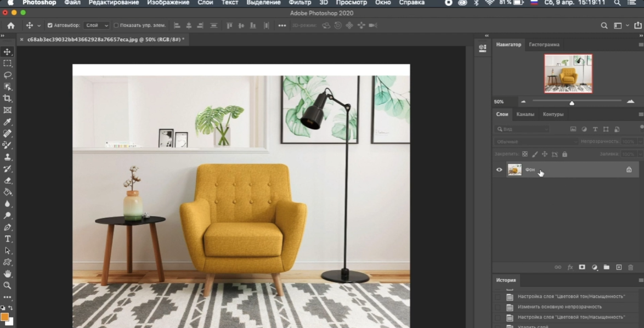Select the Spot Healing Brush tool
This screenshot has height=328, width=644.
point(7,133)
